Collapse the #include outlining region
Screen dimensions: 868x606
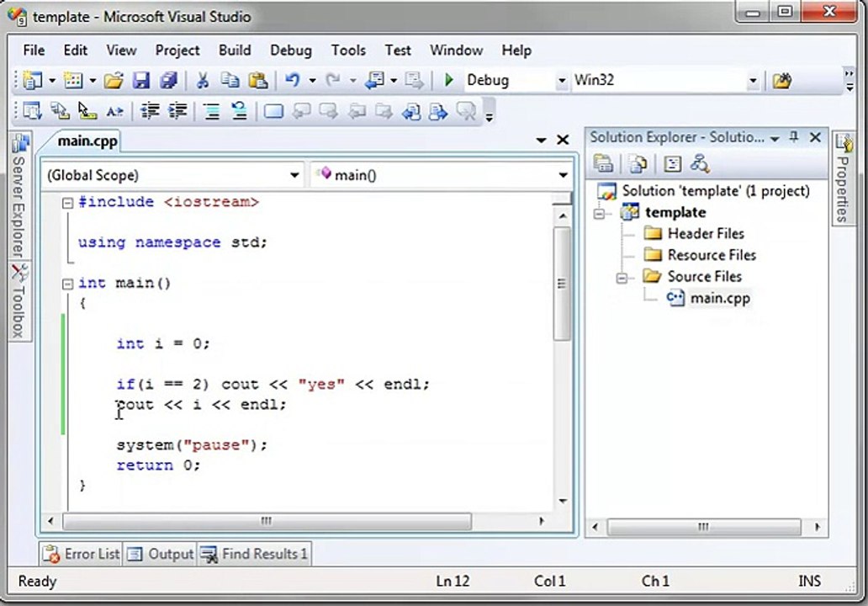(x=67, y=204)
